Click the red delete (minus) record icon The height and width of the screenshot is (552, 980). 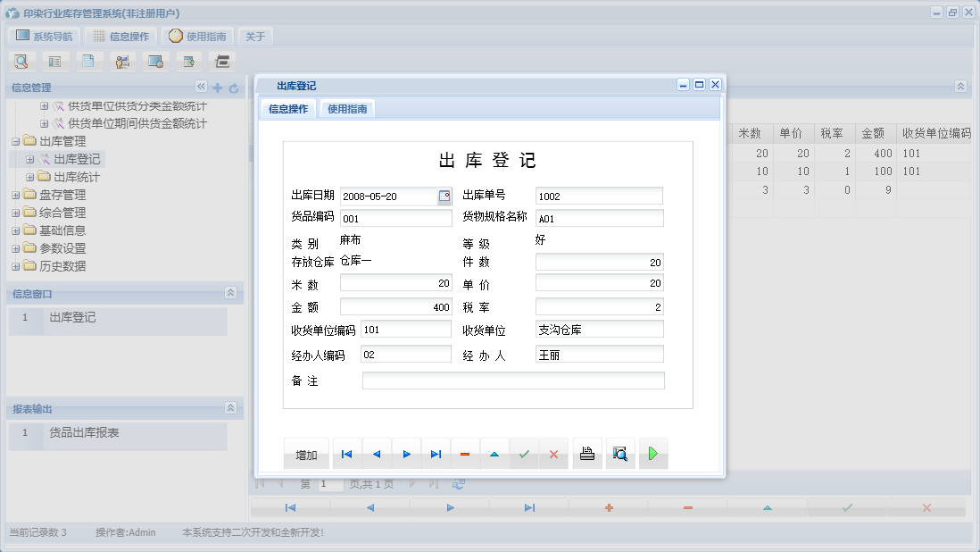(464, 454)
